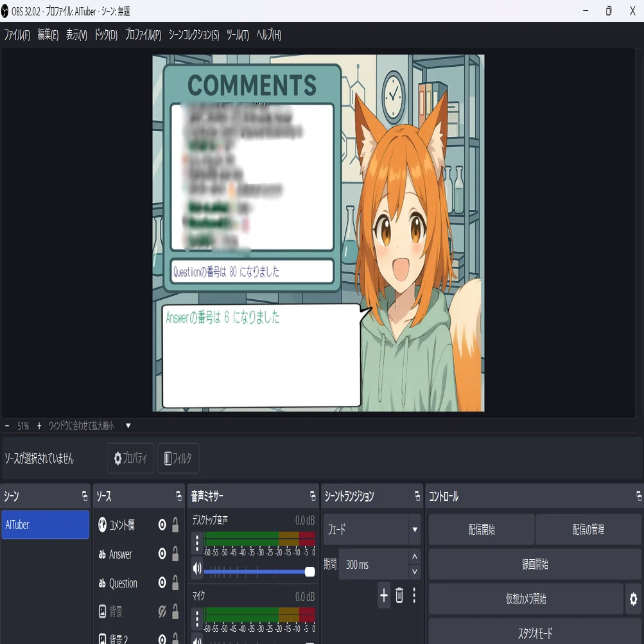Open scene transition three-dot properties menu
The width and height of the screenshot is (644, 644).
tap(414, 595)
